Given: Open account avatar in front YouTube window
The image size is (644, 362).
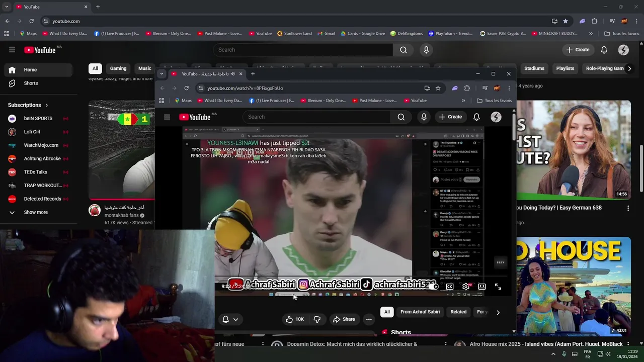Looking at the screenshot, I should 496,117.
